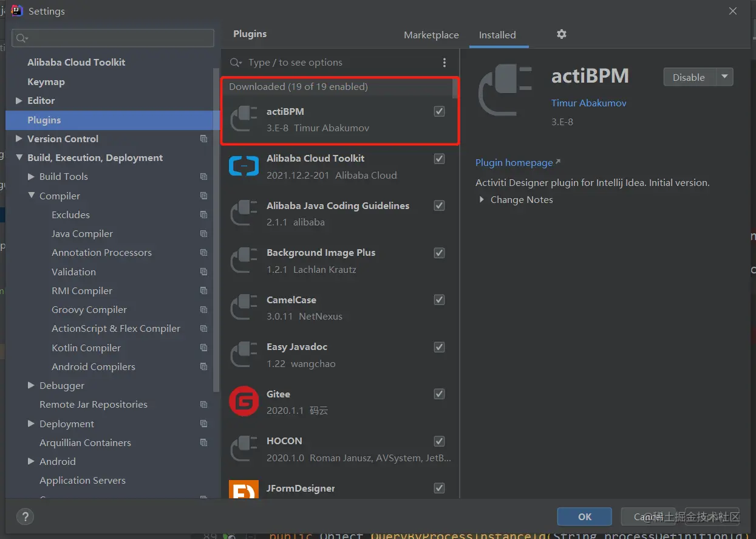Click the Easy Javadoc plug icon
The image size is (756, 539).
(244, 355)
